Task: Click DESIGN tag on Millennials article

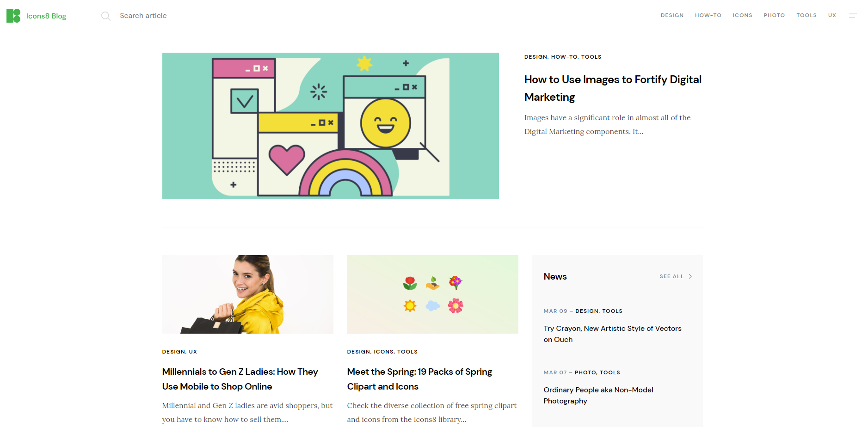Action: click(x=173, y=352)
